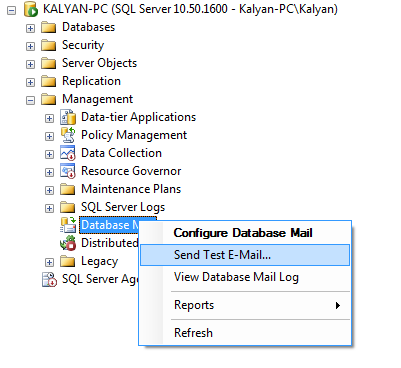Select the SQL Server Agent label
Viewport: 401px width, 368px height.
point(100,279)
